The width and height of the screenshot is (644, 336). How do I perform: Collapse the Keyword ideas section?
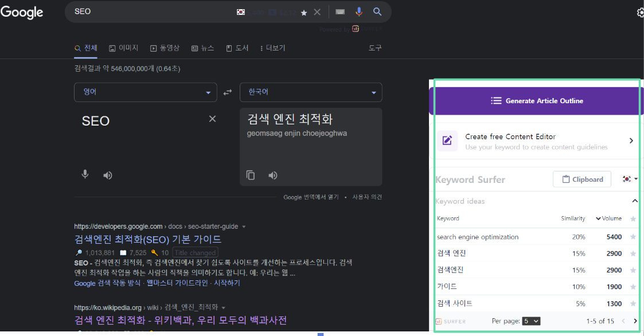click(x=635, y=201)
